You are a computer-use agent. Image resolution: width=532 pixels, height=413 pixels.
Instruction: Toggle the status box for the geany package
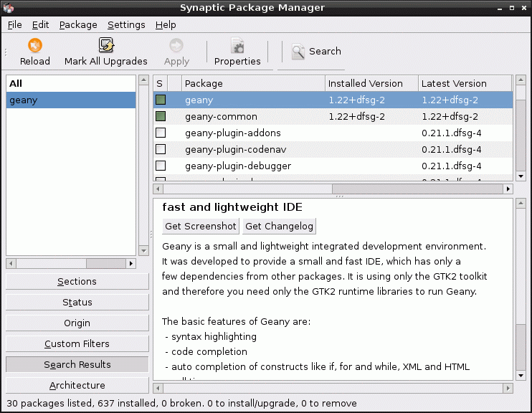(x=161, y=100)
